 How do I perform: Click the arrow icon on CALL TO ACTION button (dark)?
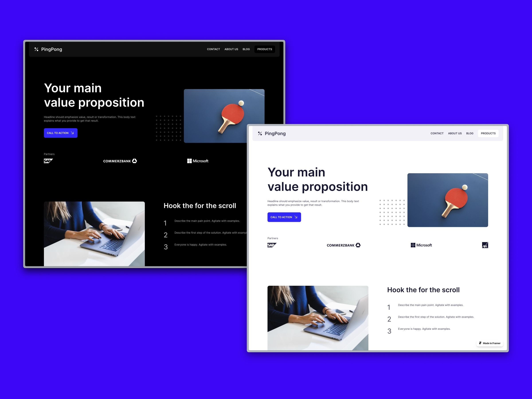pyautogui.click(x=72, y=133)
